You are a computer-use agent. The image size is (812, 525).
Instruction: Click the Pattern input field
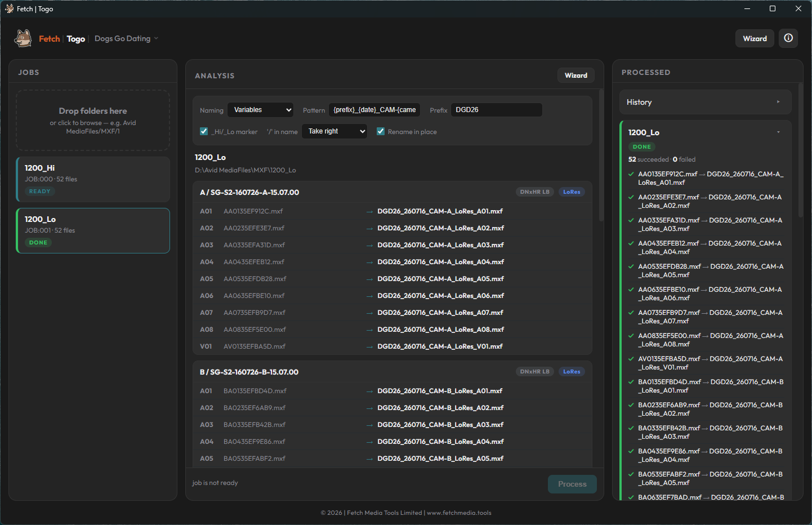(x=374, y=110)
